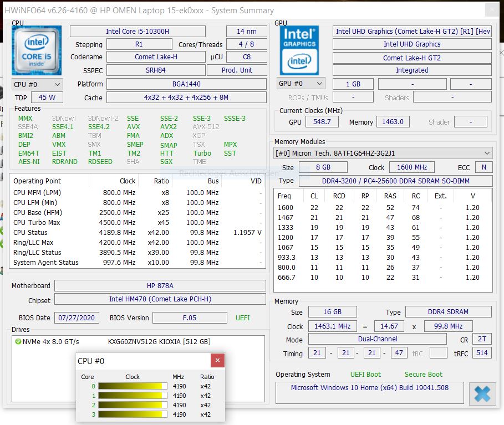Click the green Secure Boot label
Screen dimensions: 504x425
(423, 374)
